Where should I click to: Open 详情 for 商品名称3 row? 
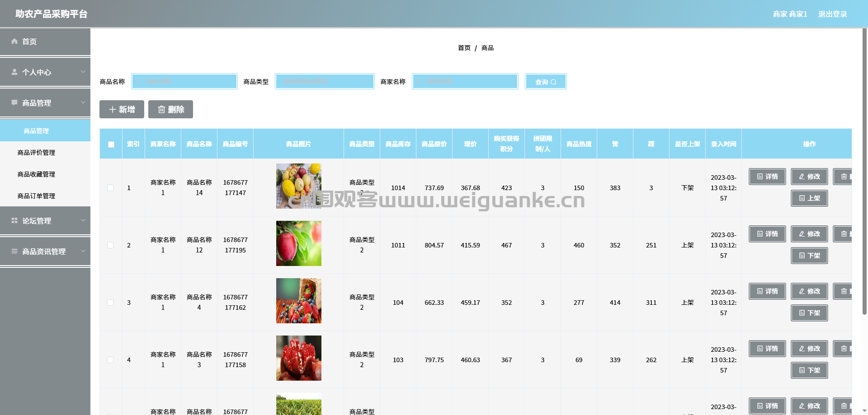pyautogui.click(x=767, y=349)
